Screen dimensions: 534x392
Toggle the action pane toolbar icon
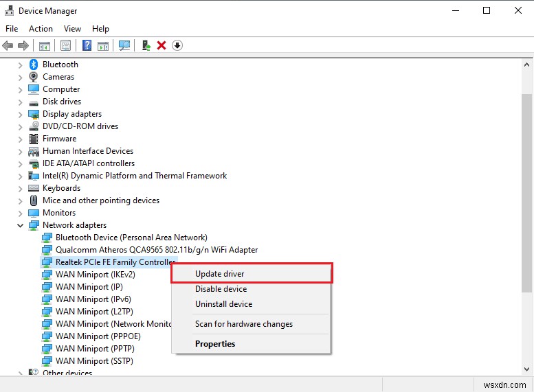coord(103,45)
